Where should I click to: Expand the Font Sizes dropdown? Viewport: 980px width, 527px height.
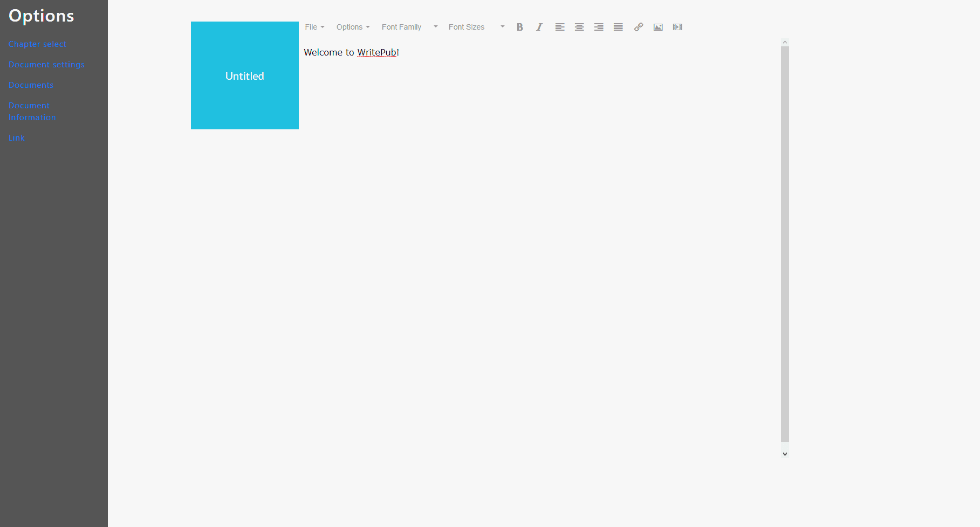tap(476, 27)
